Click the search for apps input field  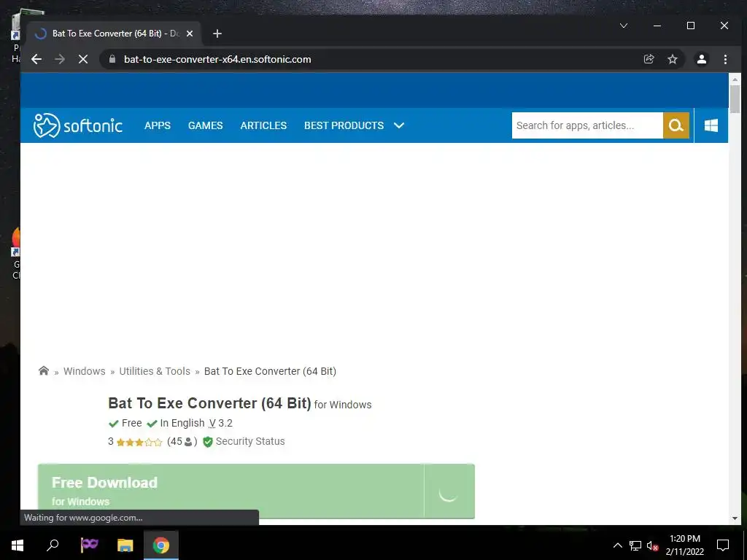(x=587, y=125)
